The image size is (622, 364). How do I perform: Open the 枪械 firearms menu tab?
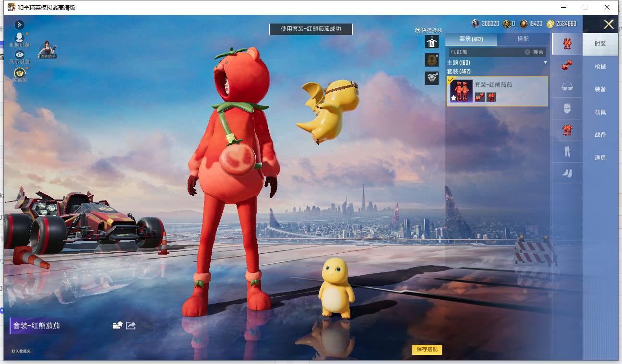tap(600, 67)
